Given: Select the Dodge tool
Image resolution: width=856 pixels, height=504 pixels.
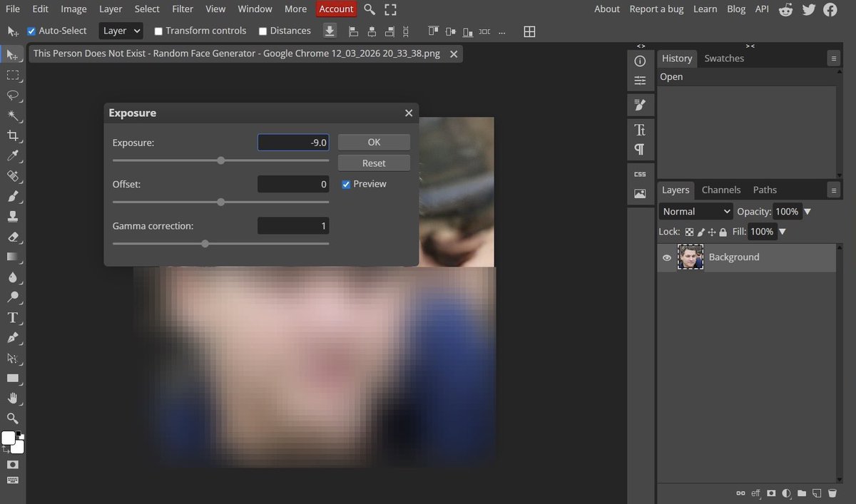Looking at the screenshot, I should 13,297.
